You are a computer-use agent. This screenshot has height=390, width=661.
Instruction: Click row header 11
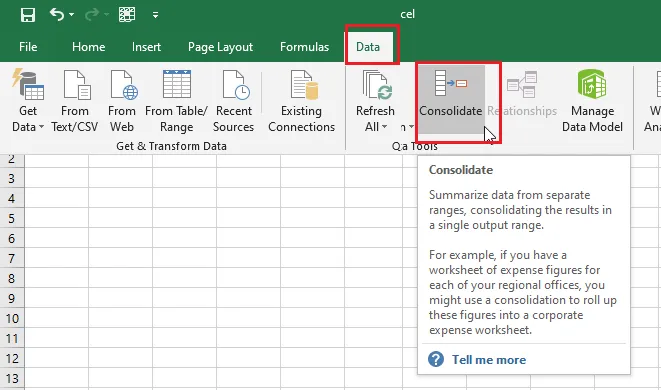tap(12, 339)
